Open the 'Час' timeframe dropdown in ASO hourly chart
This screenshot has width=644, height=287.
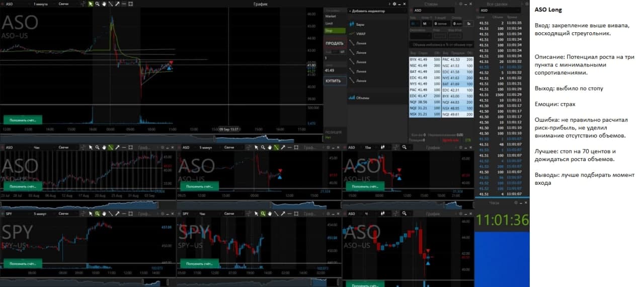click(43, 148)
